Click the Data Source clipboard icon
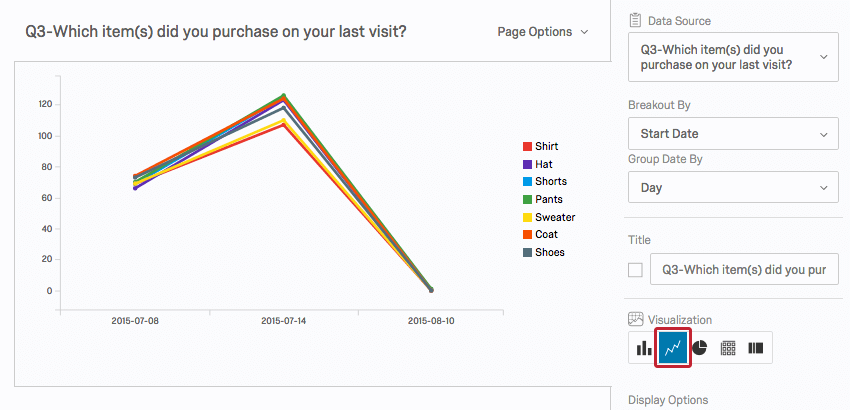850x410 pixels. coord(635,20)
